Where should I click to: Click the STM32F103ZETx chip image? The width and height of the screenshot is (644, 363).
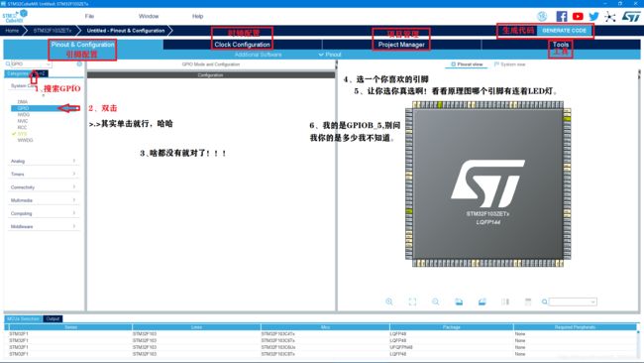487,184
